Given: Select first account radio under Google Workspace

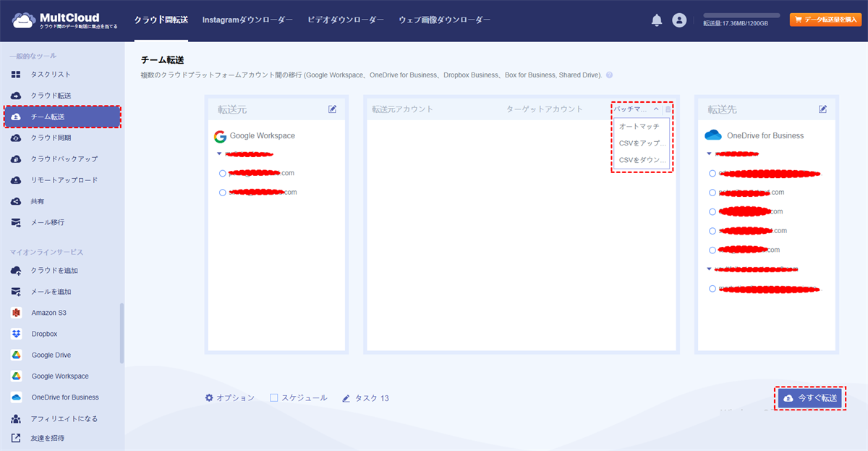Looking at the screenshot, I should click(223, 174).
